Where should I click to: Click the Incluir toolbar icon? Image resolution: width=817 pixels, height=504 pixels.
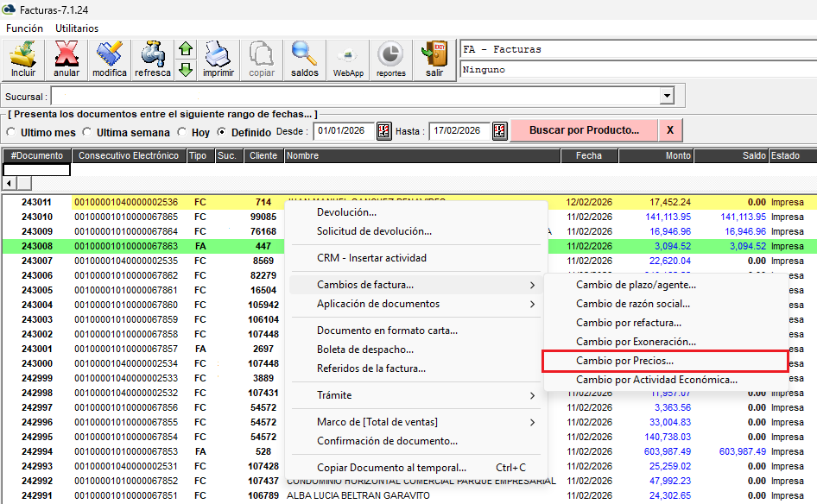pos(23,60)
